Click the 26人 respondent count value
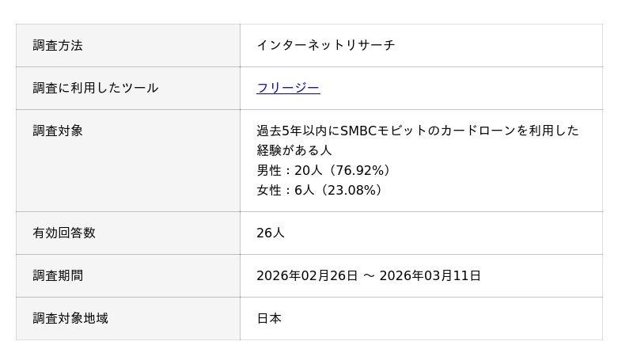The width and height of the screenshot is (633, 364). pos(270,233)
